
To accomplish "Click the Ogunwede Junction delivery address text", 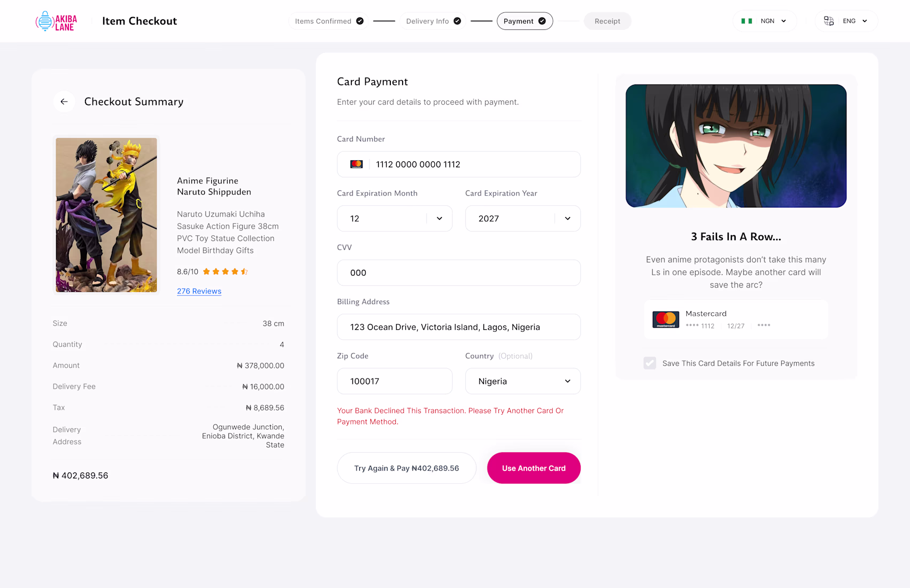I will (x=243, y=436).
